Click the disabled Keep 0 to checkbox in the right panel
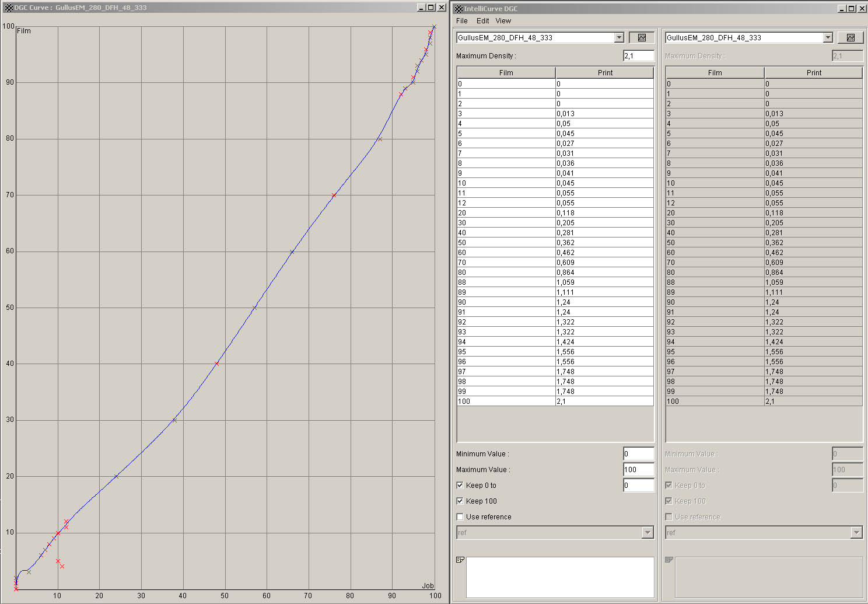This screenshot has width=868, height=604. (x=668, y=485)
